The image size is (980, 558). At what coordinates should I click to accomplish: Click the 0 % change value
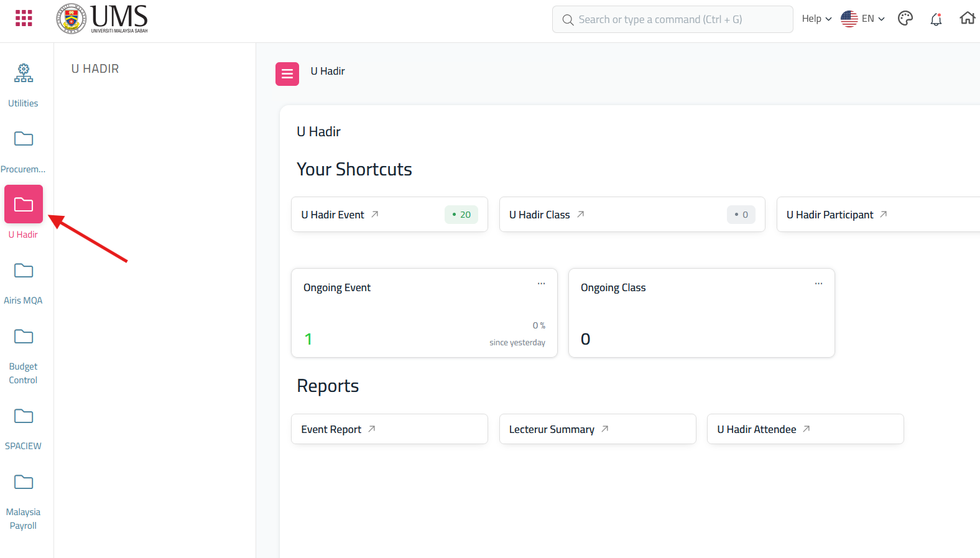[x=539, y=325]
